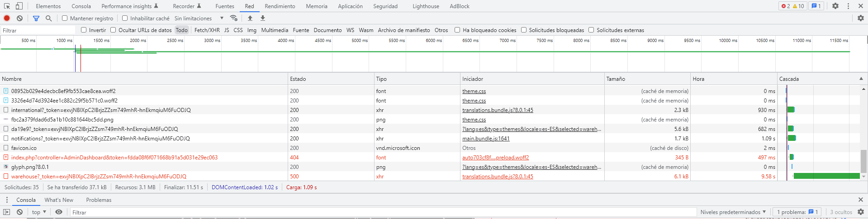Open Niveles predeterminados dropdown
The width and height of the screenshot is (868, 219).
pos(733,212)
